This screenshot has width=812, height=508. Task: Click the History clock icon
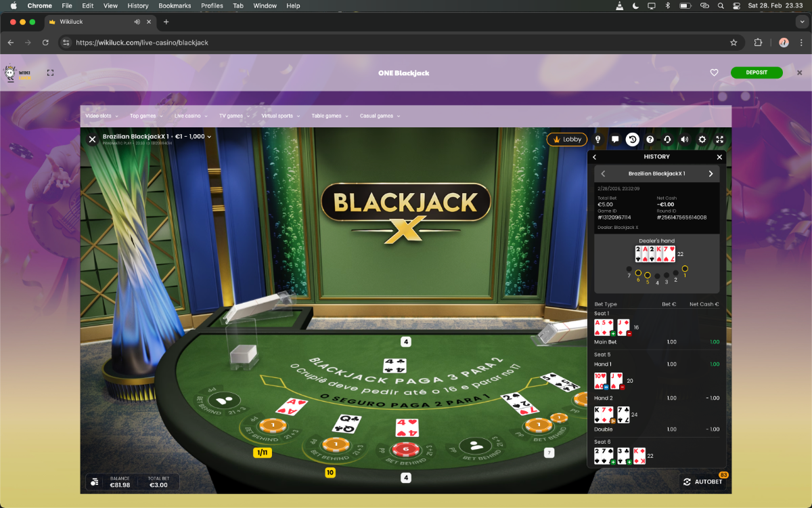[632, 140]
